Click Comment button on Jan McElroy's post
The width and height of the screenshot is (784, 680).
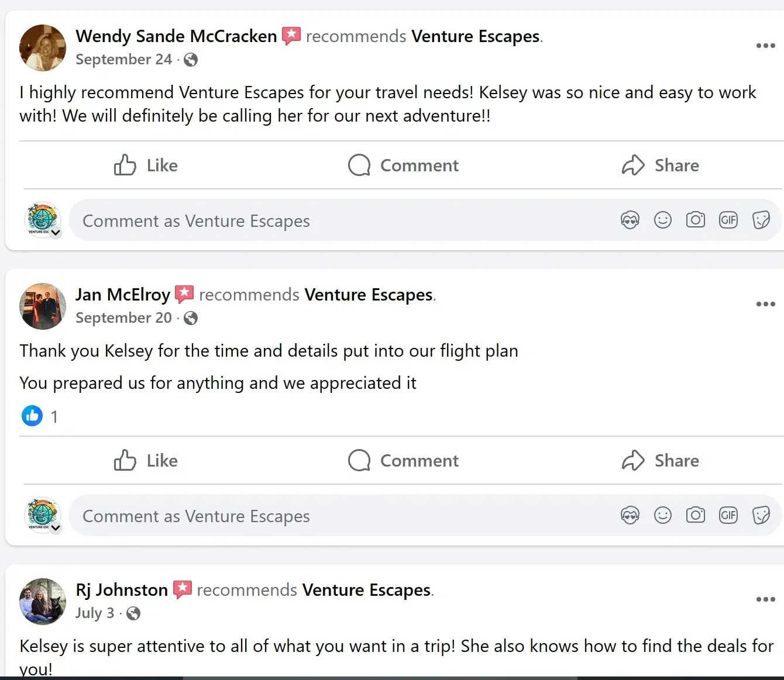coord(403,461)
